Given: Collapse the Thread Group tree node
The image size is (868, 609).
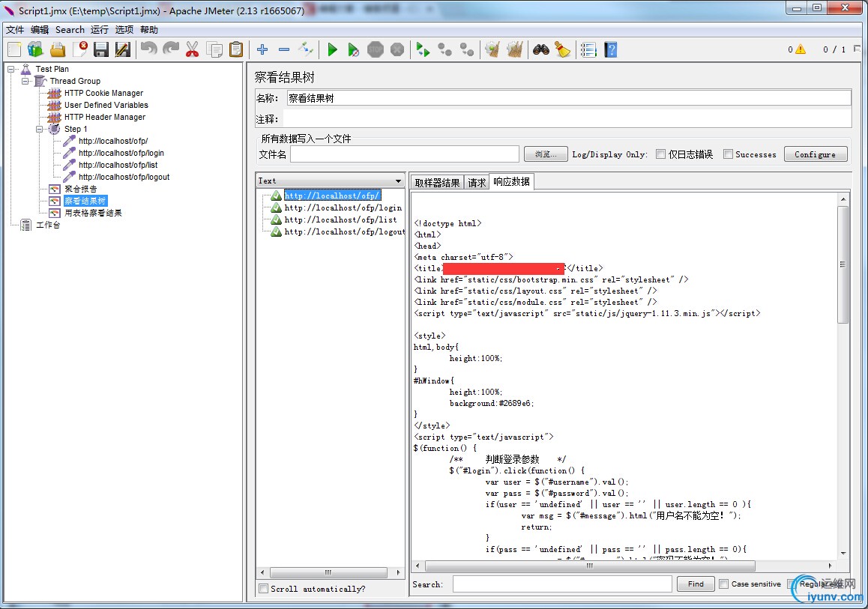Looking at the screenshot, I should (25, 82).
